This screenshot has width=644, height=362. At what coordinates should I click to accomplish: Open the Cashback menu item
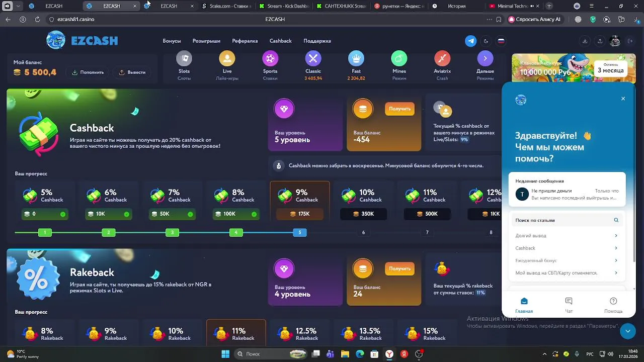[280, 41]
